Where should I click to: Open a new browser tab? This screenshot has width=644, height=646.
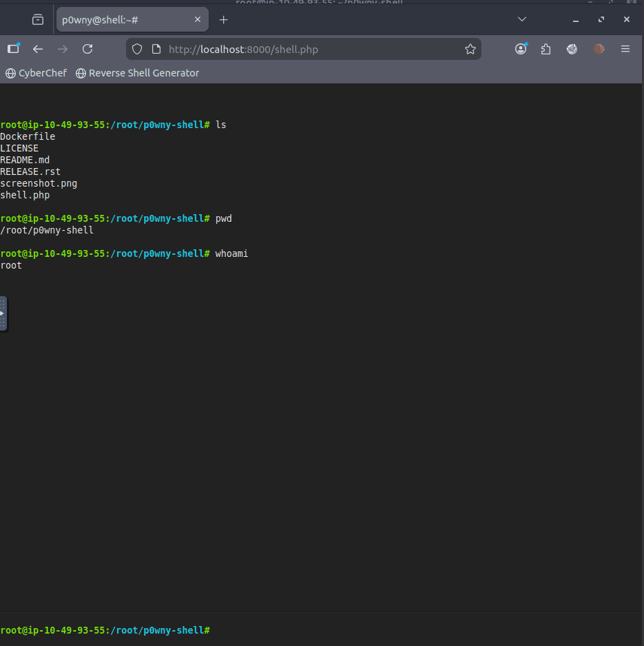pyautogui.click(x=223, y=20)
